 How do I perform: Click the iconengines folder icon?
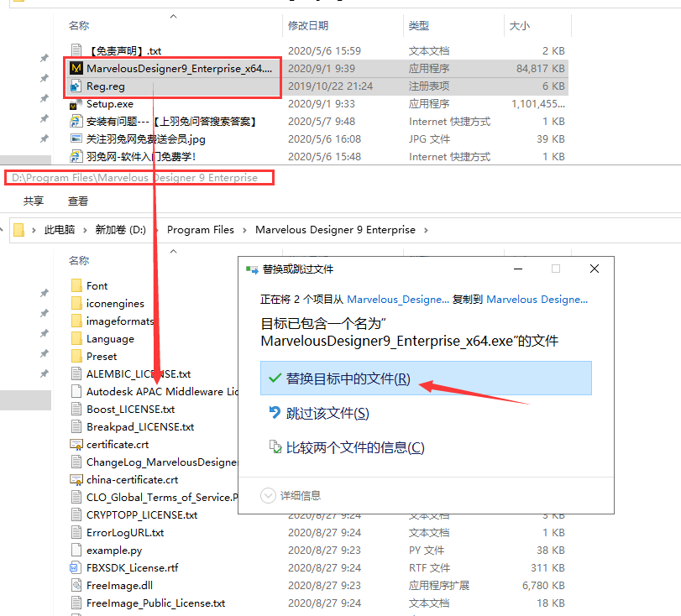[x=76, y=303]
